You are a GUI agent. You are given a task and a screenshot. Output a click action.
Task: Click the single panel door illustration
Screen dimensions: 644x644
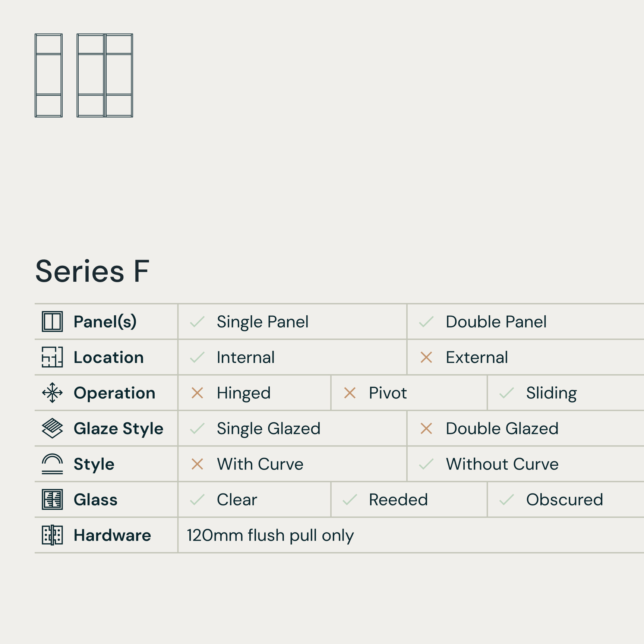coord(48,75)
